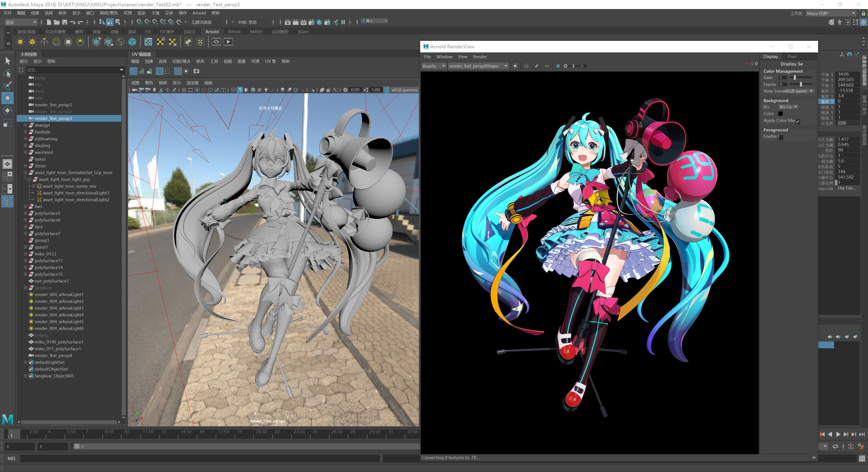Click RenderView red start render arrow
Image resolution: width=868 pixels, height=472 pixels.
747,64
